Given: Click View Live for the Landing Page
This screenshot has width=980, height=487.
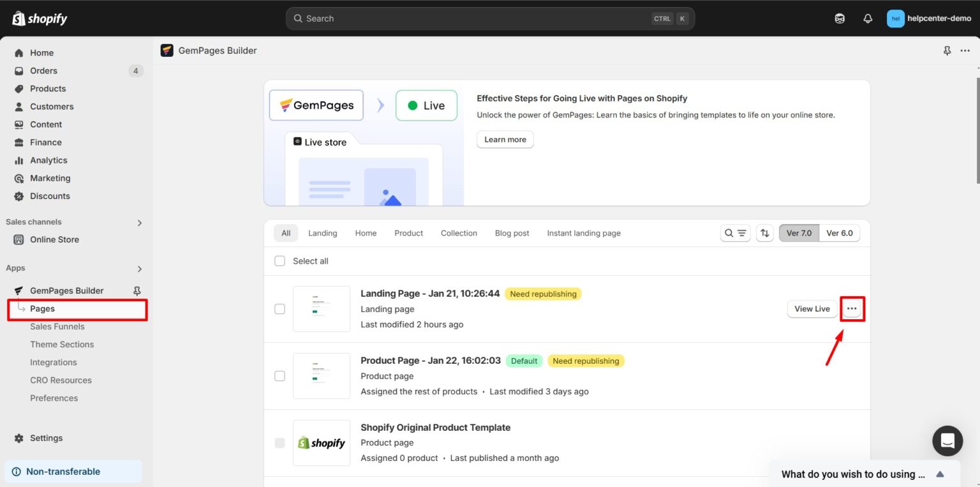Looking at the screenshot, I should pyautogui.click(x=812, y=308).
